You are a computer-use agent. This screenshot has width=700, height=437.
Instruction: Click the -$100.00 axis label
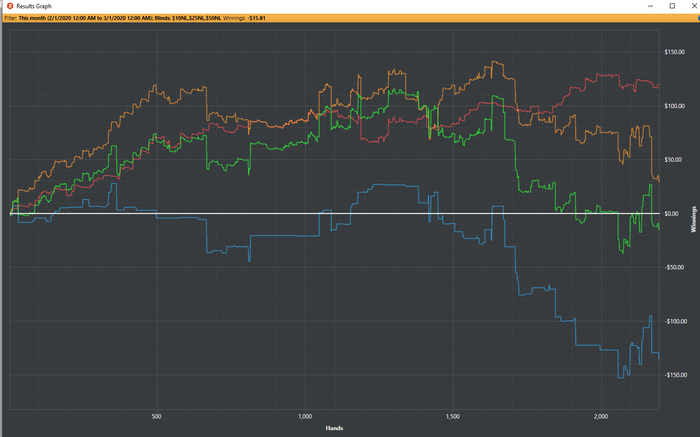pyautogui.click(x=675, y=321)
